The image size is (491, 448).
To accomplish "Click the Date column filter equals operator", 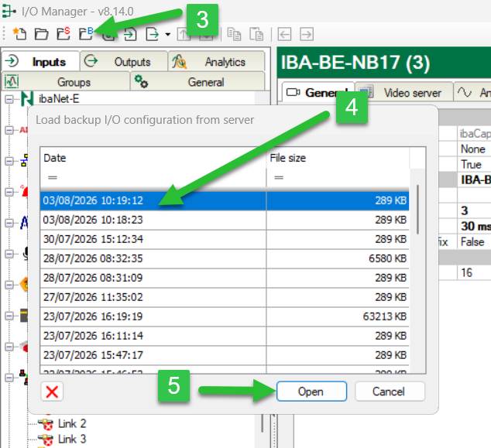I will tap(53, 177).
